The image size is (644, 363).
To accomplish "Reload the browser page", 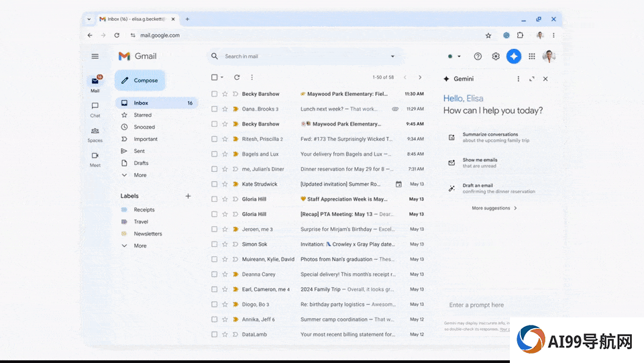I will pos(117,36).
